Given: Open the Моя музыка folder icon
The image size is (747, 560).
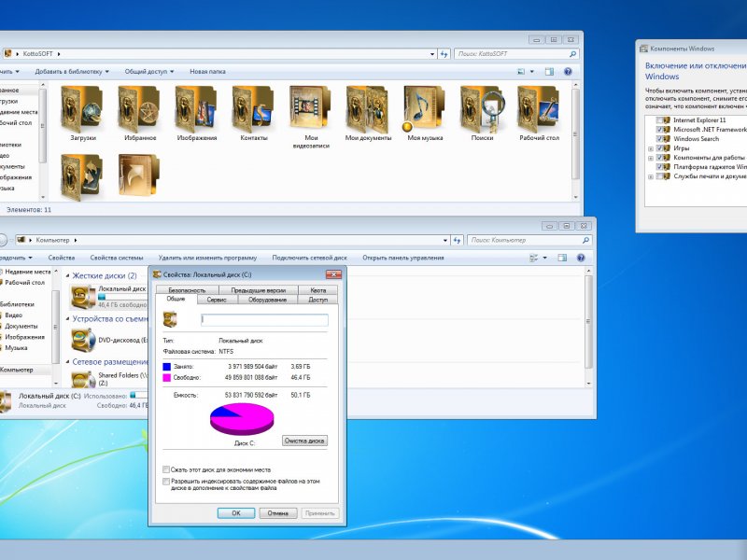Looking at the screenshot, I should [424, 109].
